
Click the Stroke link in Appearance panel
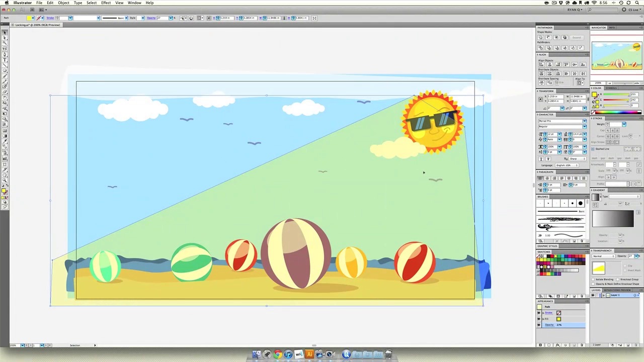tap(549, 313)
